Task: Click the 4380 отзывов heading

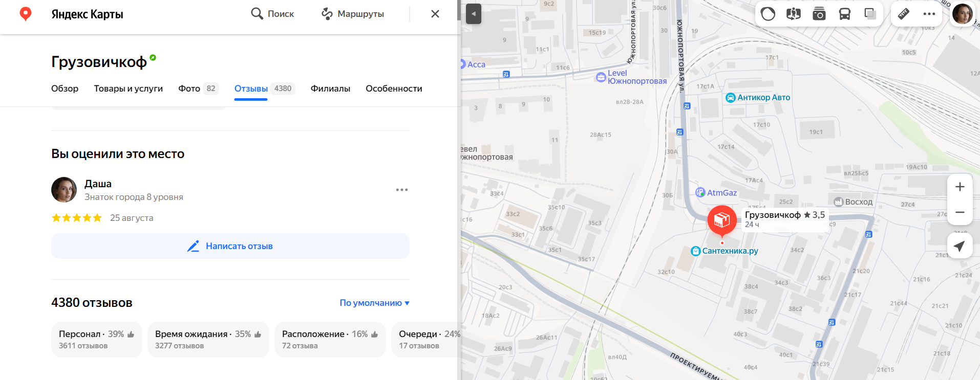Action: click(x=92, y=303)
